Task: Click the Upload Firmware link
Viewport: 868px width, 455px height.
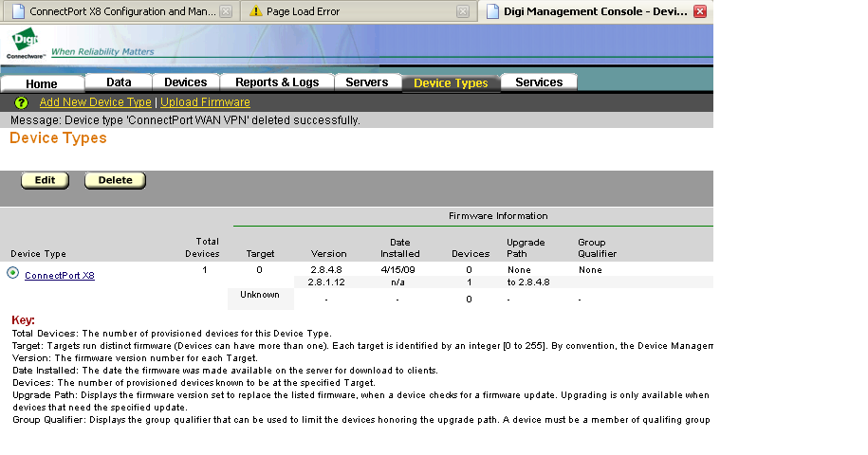Action: click(x=205, y=102)
